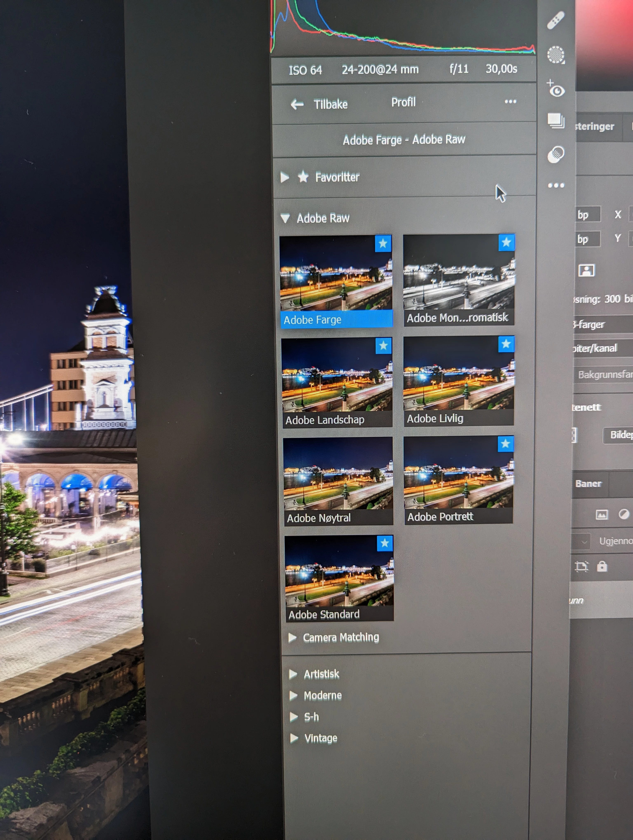
Task: Expand the Favoritter section
Action: tap(285, 177)
